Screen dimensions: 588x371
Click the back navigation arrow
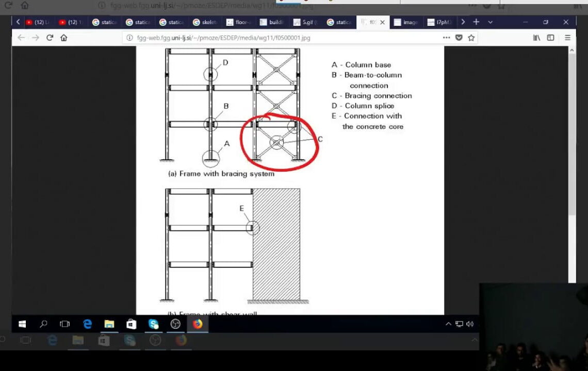pos(21,38)
